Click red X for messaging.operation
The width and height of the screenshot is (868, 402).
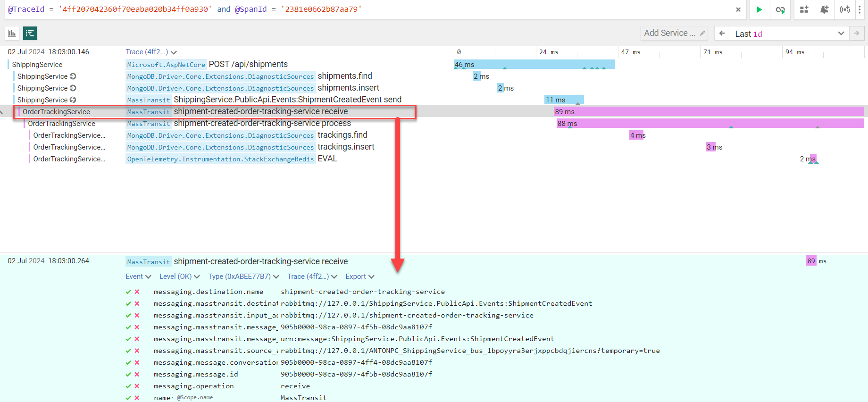[137, 386]
